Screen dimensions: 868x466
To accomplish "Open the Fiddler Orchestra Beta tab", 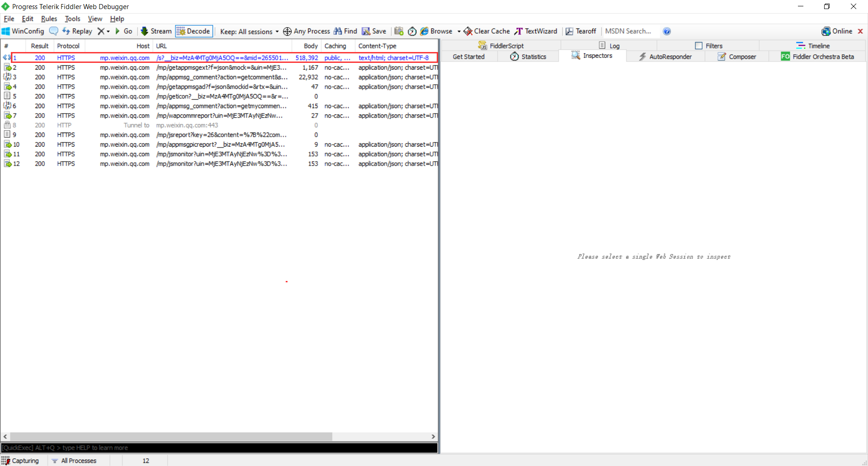I will pyautogui.click(x=817, y=57).
